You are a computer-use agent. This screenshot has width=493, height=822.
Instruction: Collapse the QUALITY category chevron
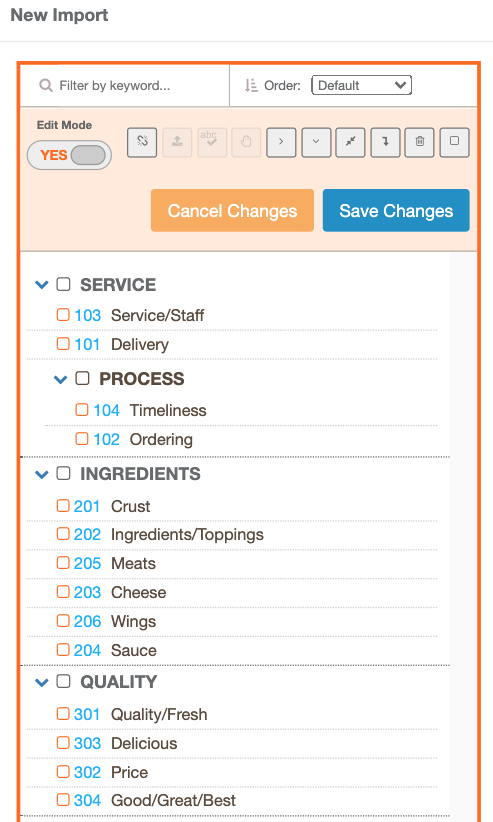(42, 682)
